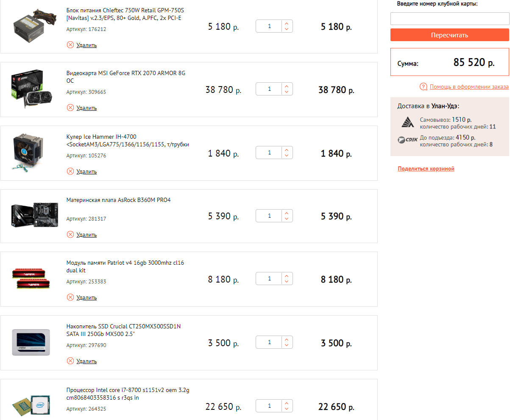The width and height of the screenshot is (510, 420).
Task: Decrease quantity of AsRock motherboard
Action: click(x=287, y=218)
